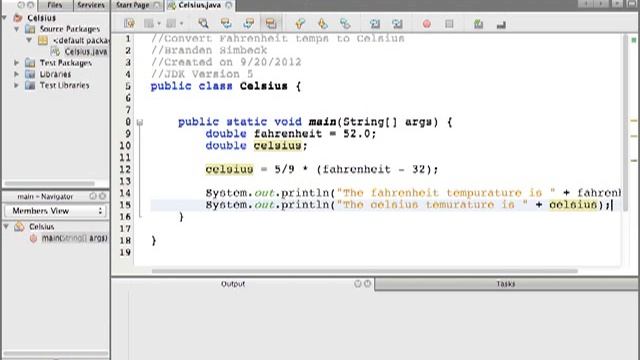This screenshot has height=360, width=640.
Task: Select the Test Packages item
Action: [x=66, y=63]
